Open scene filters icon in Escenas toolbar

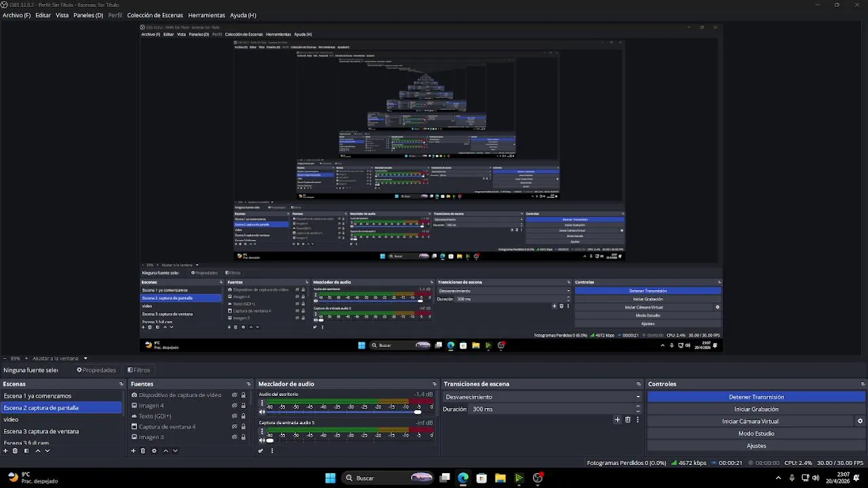point(26,451)
